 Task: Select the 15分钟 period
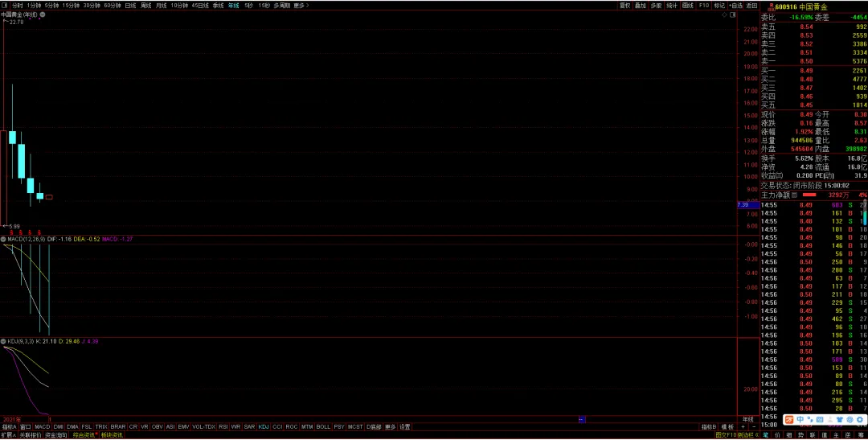tap(71, 5)
